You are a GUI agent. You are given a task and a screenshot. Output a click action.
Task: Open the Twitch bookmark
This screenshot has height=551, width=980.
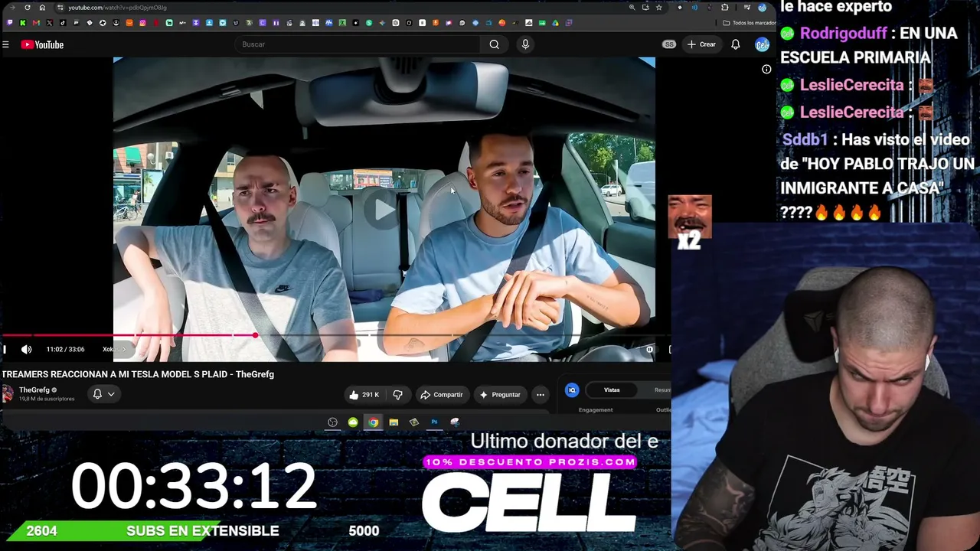tap(9, 23)
